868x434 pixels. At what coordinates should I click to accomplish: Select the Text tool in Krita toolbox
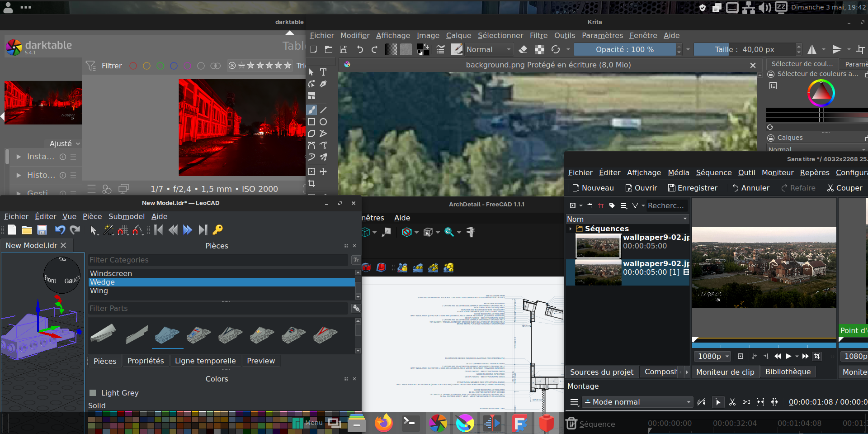323,72
